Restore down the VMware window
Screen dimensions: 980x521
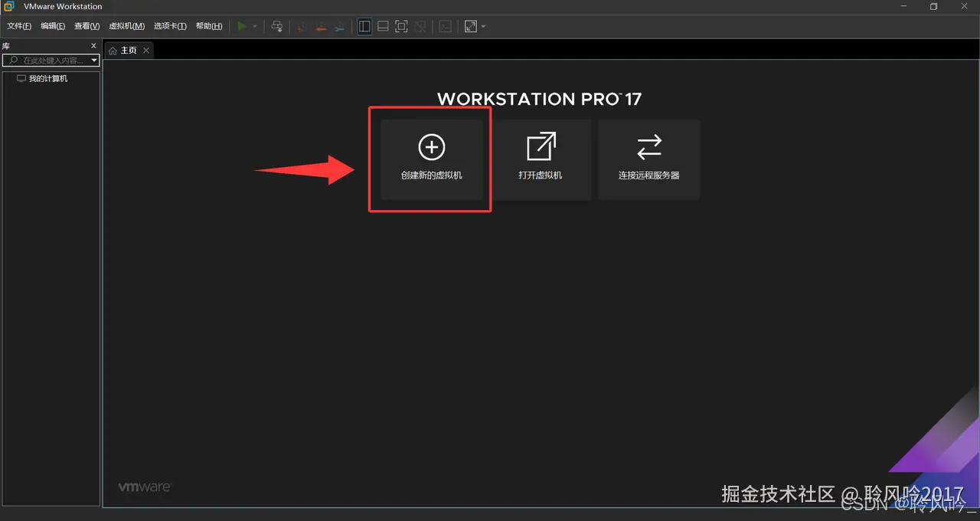pyautogui.click(x=933, y=6)
